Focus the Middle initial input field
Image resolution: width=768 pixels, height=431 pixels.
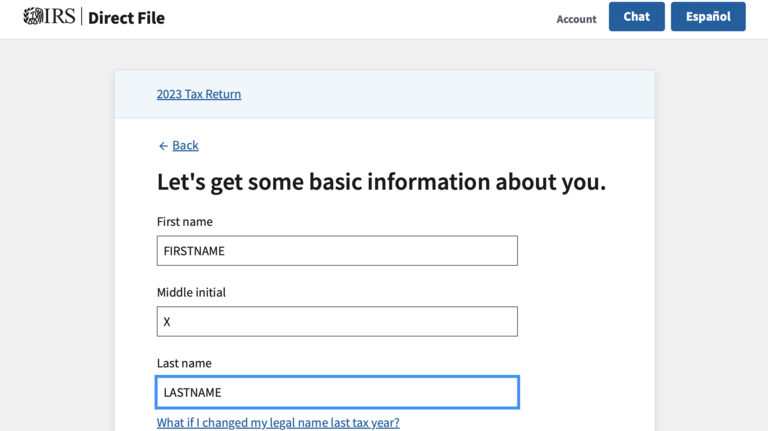coord(337,321)
